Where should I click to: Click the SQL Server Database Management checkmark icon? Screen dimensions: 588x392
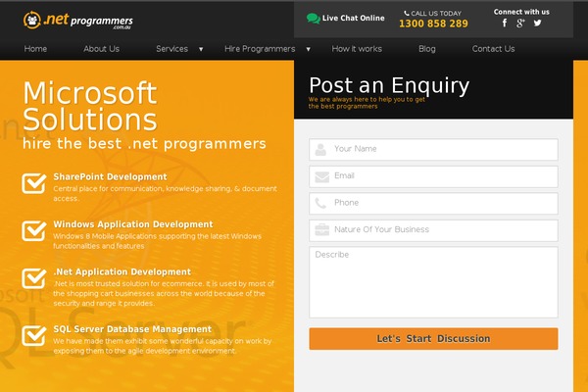(34, 335)
